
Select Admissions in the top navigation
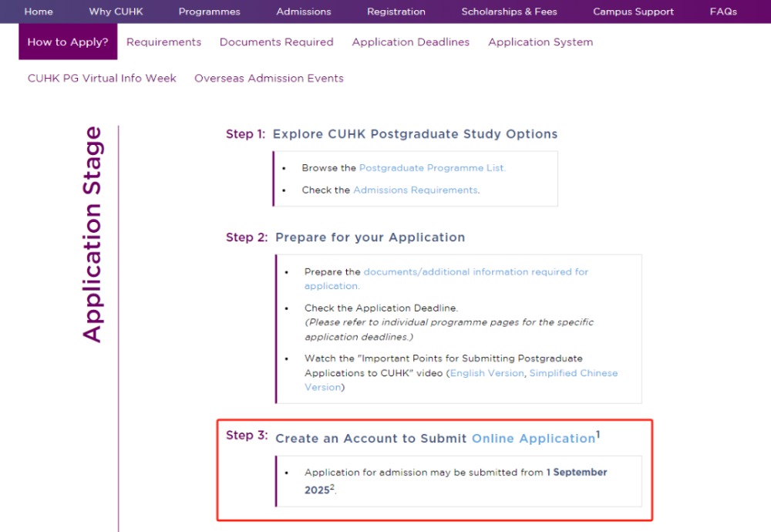(x=304, y=12)
